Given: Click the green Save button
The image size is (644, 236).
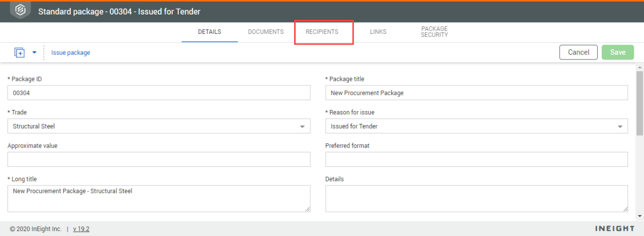Looking at the screenshot, I should [618, 52].
